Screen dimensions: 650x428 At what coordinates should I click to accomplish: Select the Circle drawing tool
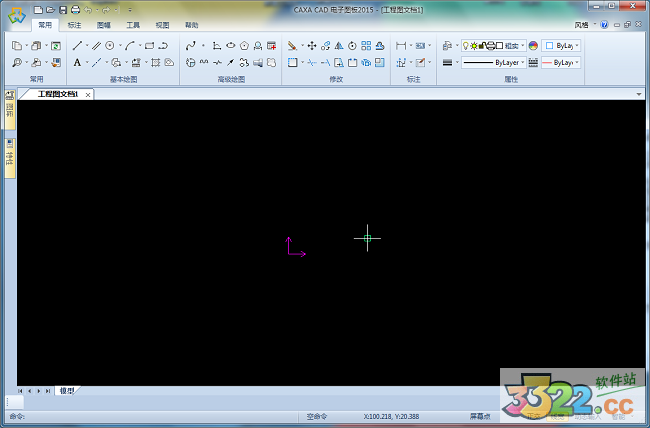[110, 45]
